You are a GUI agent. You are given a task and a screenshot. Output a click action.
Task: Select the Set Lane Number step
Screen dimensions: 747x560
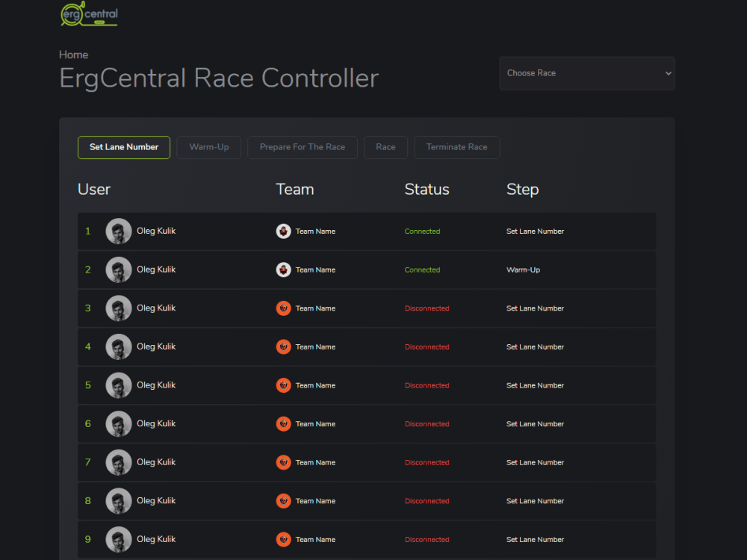coord(124,147)
